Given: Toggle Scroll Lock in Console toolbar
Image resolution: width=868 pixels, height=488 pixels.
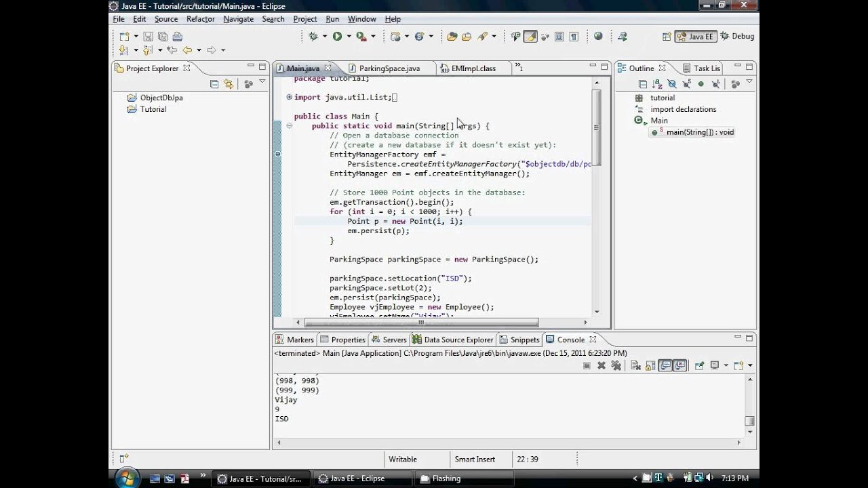Looking at the screenshot, I should click(650, 365).
